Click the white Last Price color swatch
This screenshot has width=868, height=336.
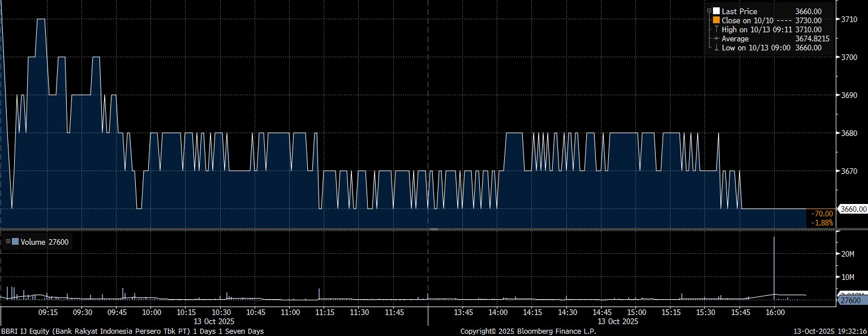[716, 11]
